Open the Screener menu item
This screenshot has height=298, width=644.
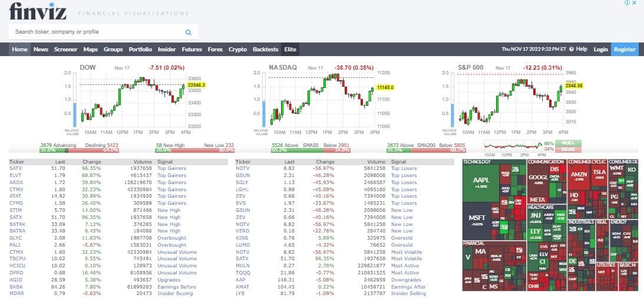point(66,50)
